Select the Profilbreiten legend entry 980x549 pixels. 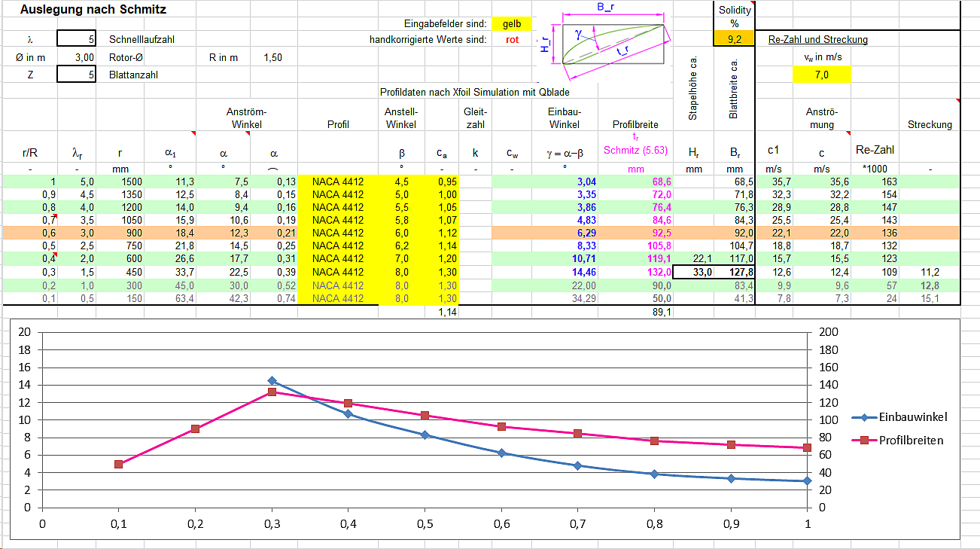899,440
